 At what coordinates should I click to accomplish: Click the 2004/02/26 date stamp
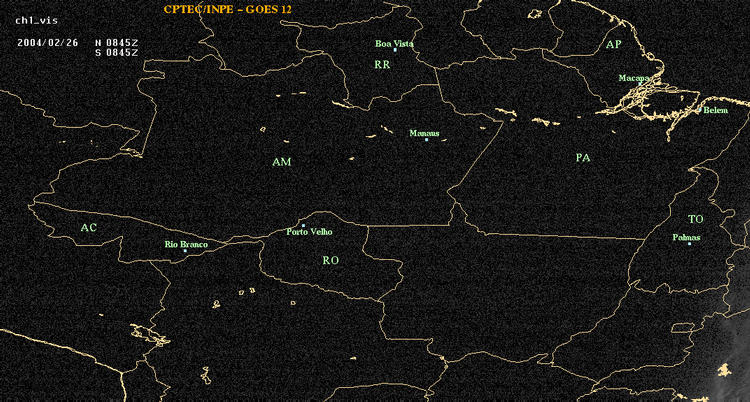[48, 42]
